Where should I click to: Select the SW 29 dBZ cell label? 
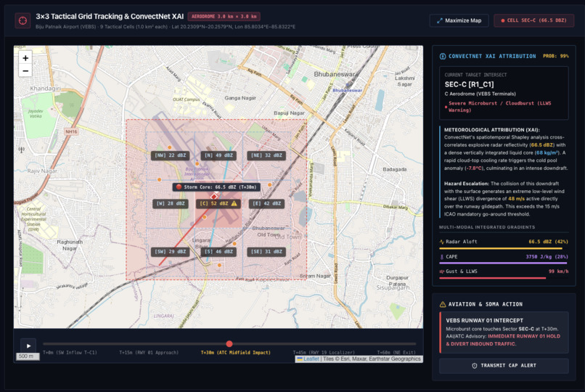coord(170,252)
